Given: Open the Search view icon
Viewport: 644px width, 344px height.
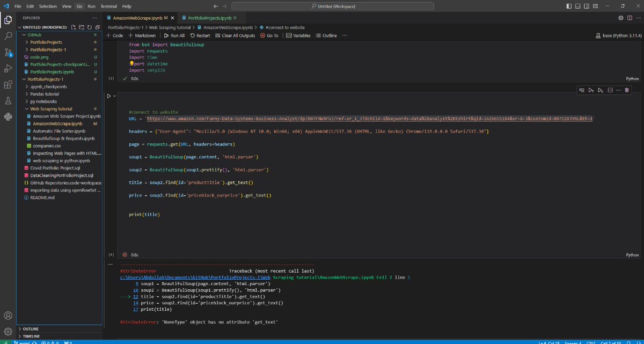Looking at the screenshot, I should point(8,35).
